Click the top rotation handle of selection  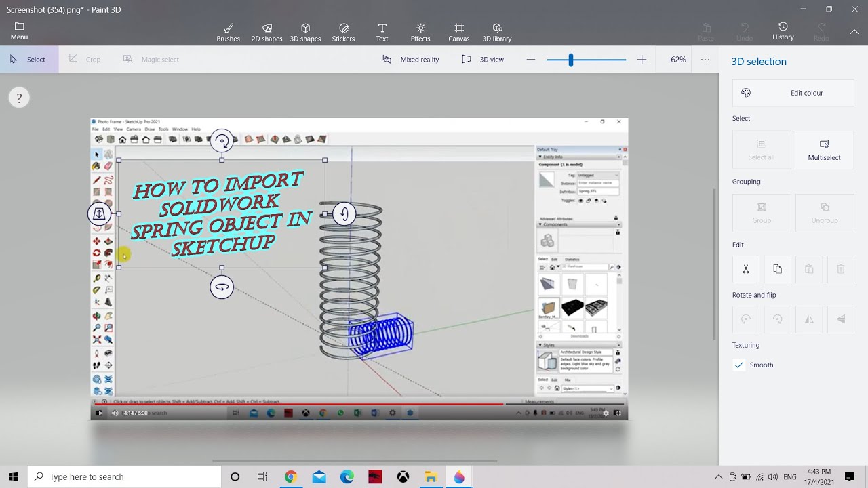tap(222, 142)
